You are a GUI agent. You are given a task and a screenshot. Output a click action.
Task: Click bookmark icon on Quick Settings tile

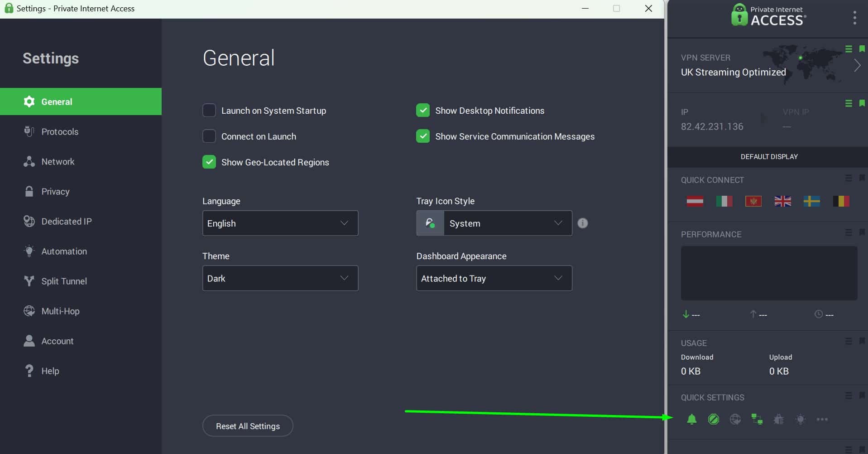click(x=862, y=396)
